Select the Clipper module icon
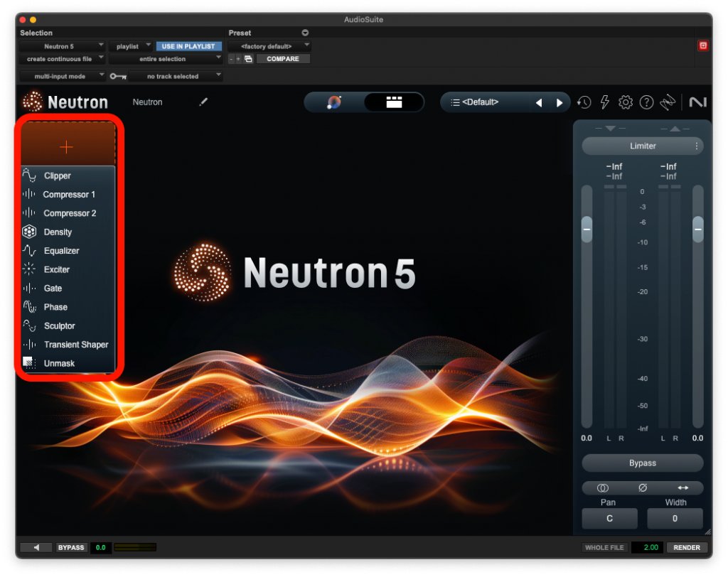The width and height of the screenshot is (728, 577). click(x=29, y=176)
